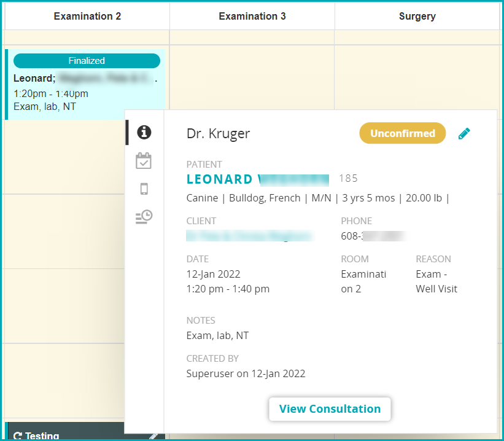Select the Testing appointment block

coord(74,434)
